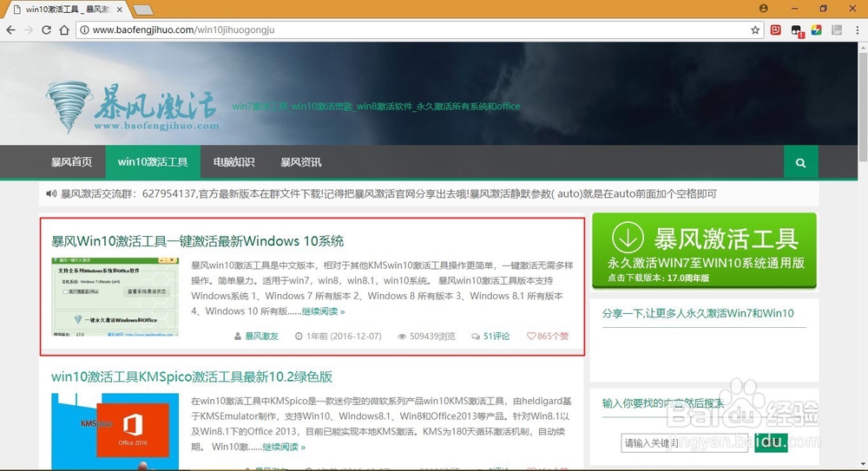Click the speaker announcement icon
The image size is (868, 471).
click(51, 193)
